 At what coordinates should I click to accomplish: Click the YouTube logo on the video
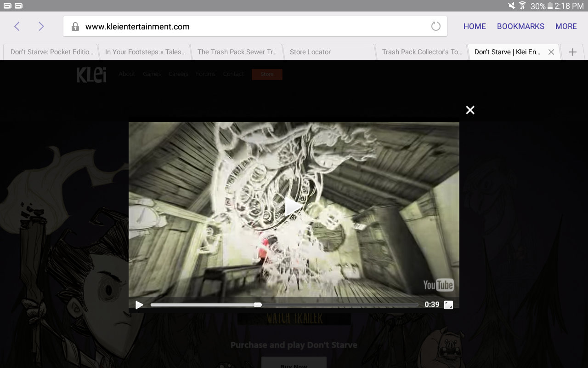point(438,285)
